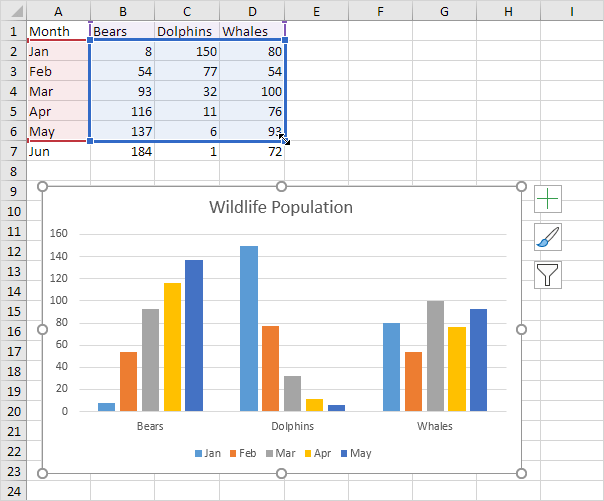Click the Dolphins header cell

(x=186, y=31)
